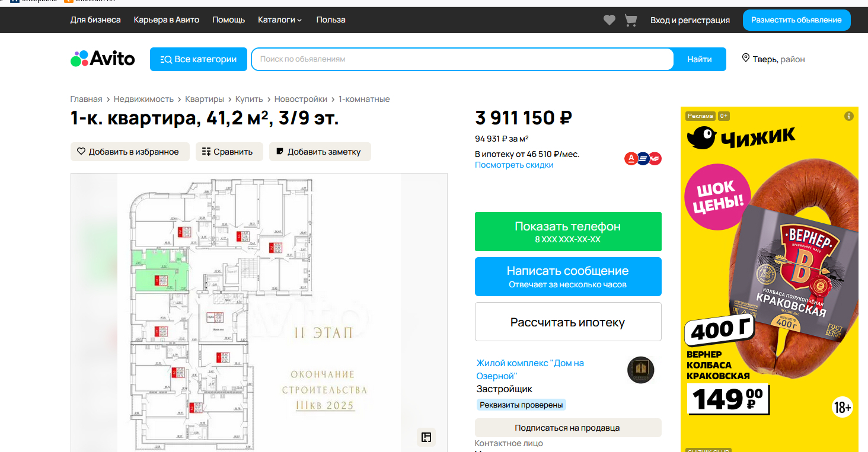Open Новостройки breadcrumb
868x452 pixels.
point(301,99)
